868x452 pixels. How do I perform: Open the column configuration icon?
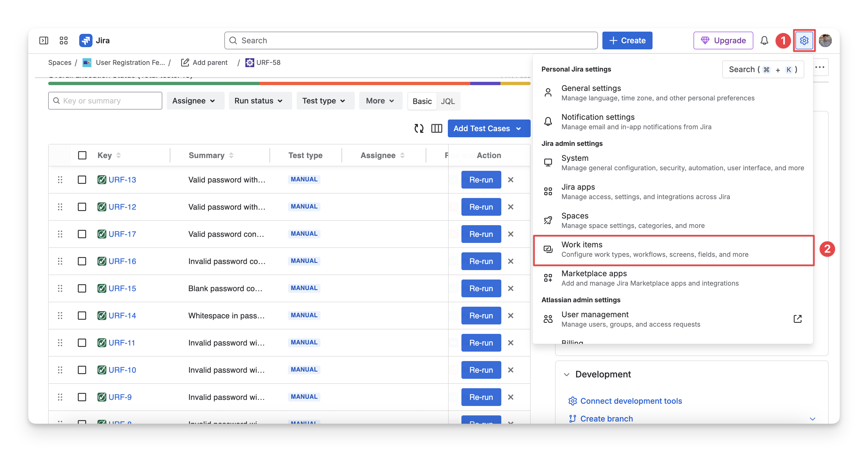pyautogui.click(x=437, y=128)
